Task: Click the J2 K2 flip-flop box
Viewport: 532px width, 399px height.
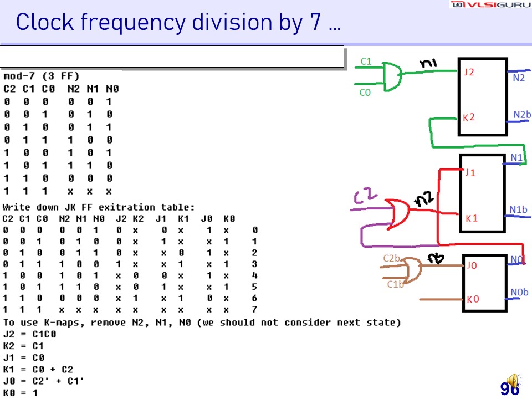Action: coord(482,97)
